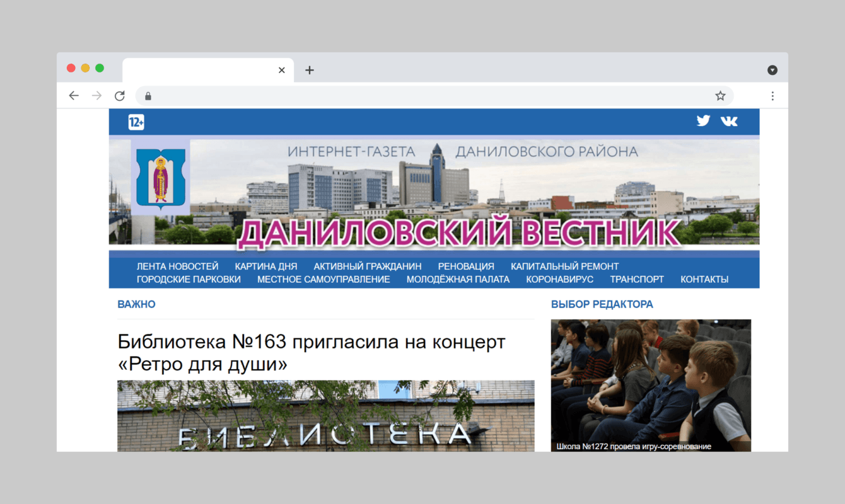Click the ВЫБОР РЕДАКТОРА section heading
Screen dimensions: 845x504
coord(602,304)
